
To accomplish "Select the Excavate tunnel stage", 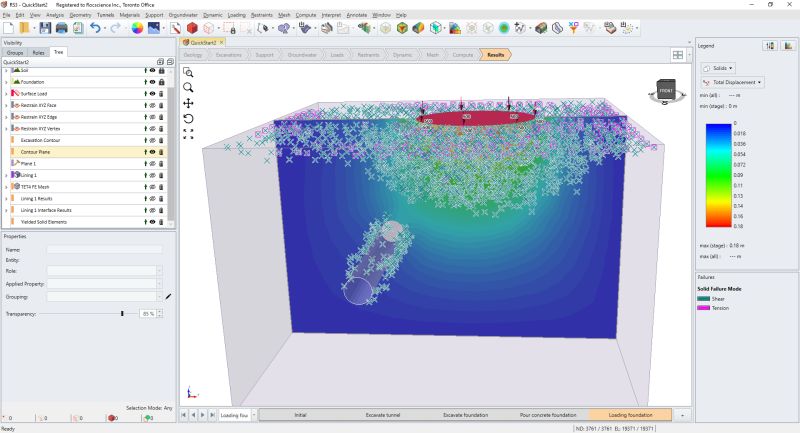I will [x=383, y=415].
